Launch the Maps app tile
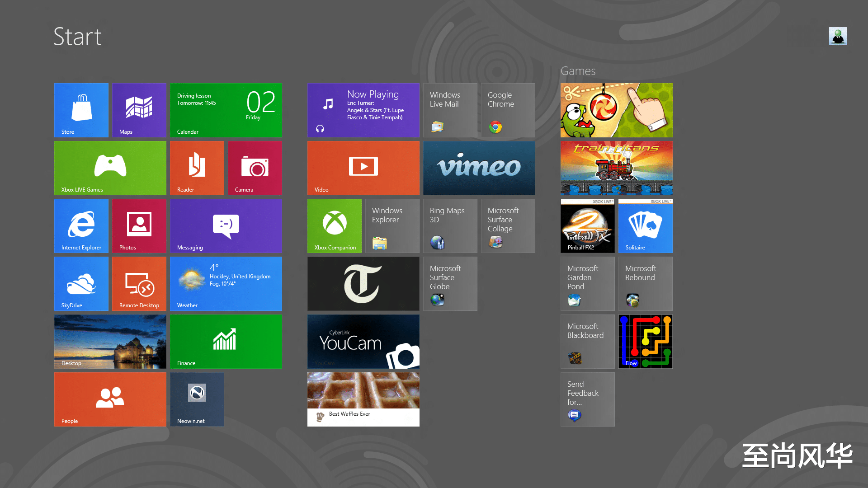 click(x=139, y=110)
